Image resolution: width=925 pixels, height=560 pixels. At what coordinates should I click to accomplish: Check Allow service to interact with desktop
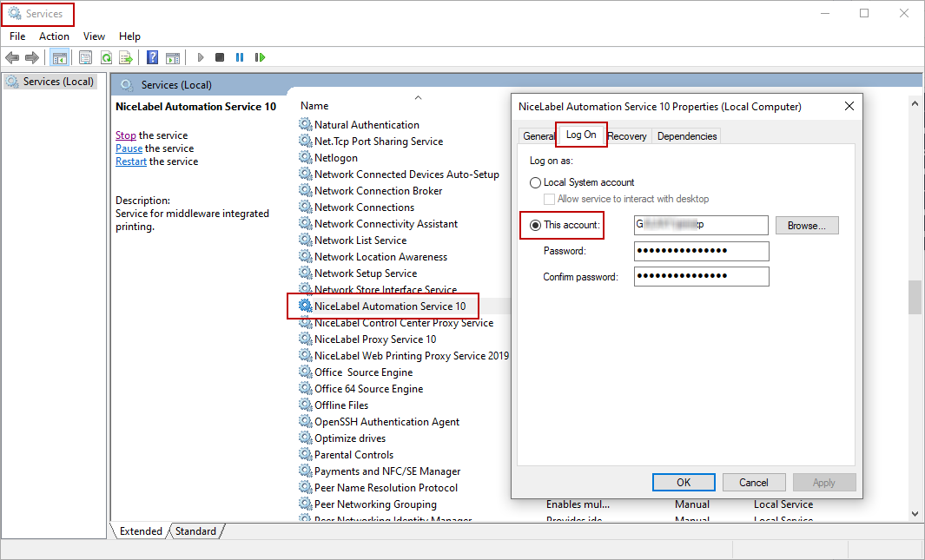click(x=550, y=200)
